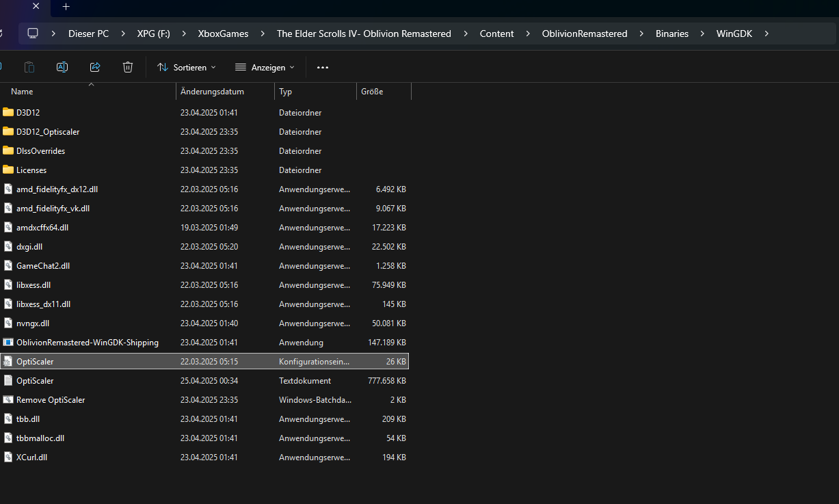839x504 pixels.
Task: Click the amd_fidelityfx_vk.dll file icon
Action: tap(8, 208)
